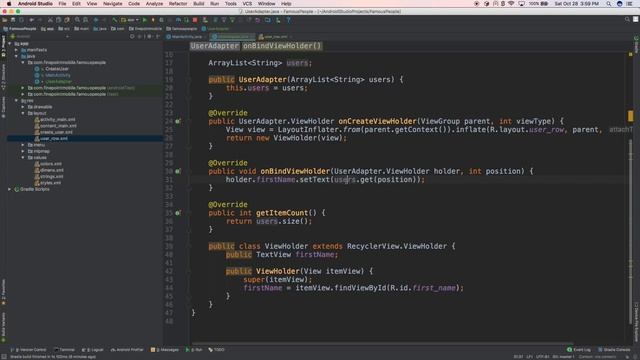This screenshot has width=640, height=360.
Task: Open Version Control tool window
Action: [28, 350]
